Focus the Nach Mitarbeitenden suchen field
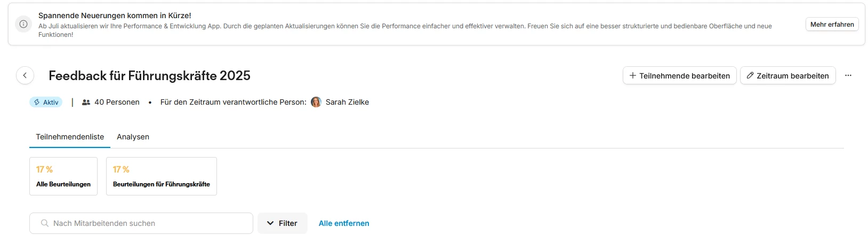Viewport: 868px width, 243px height. coord(149,223)
